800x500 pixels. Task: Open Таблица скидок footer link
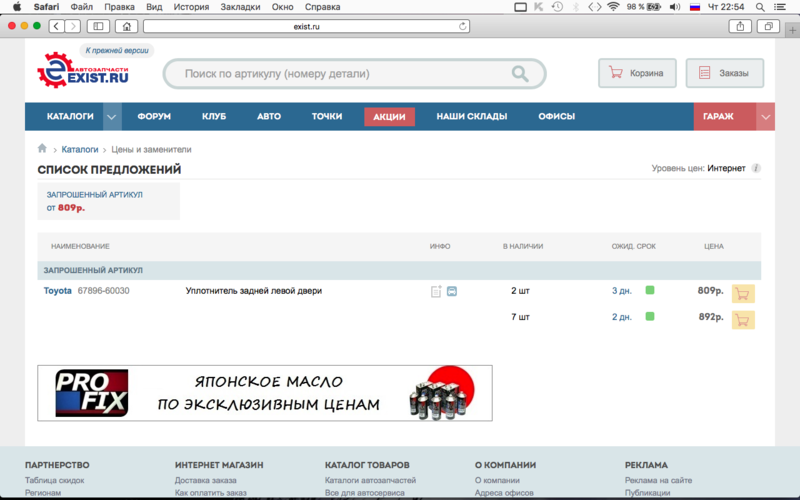55,480
